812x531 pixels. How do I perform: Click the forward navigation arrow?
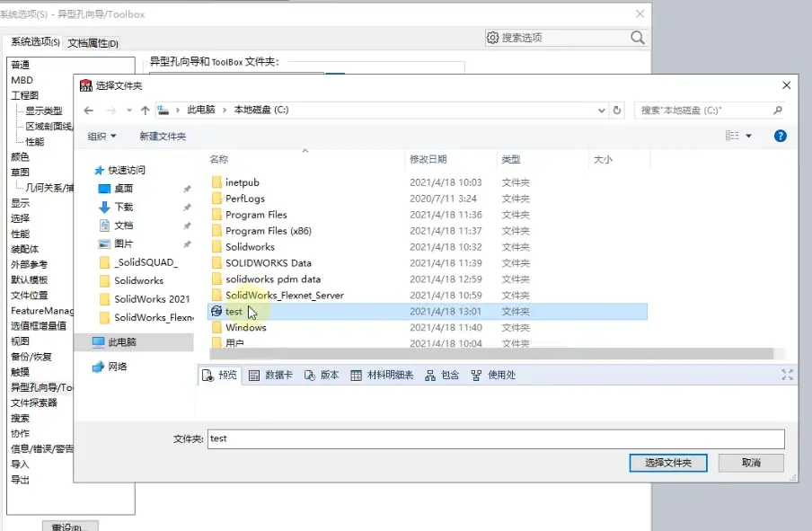coord(110,111)
